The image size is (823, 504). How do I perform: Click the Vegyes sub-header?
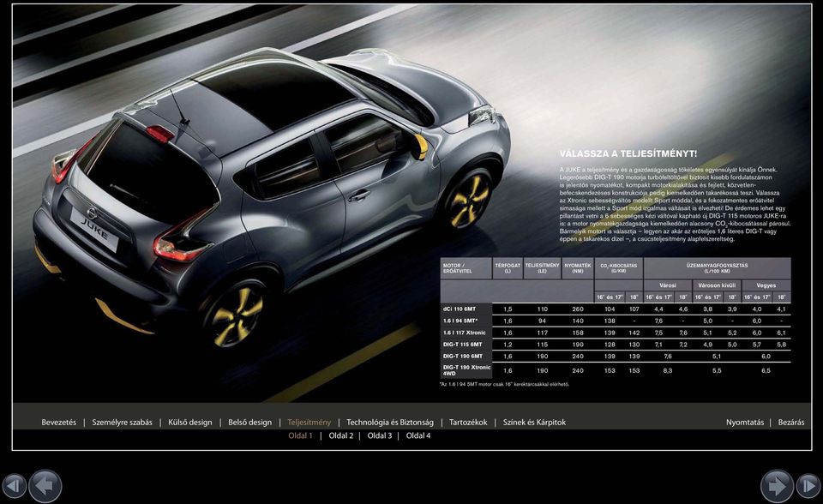766,285
